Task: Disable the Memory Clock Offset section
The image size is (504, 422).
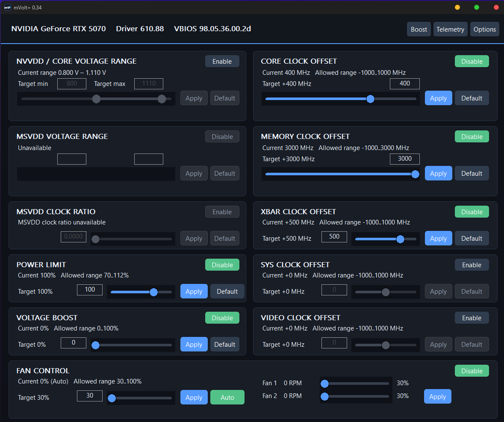Action: pos(472,136)
